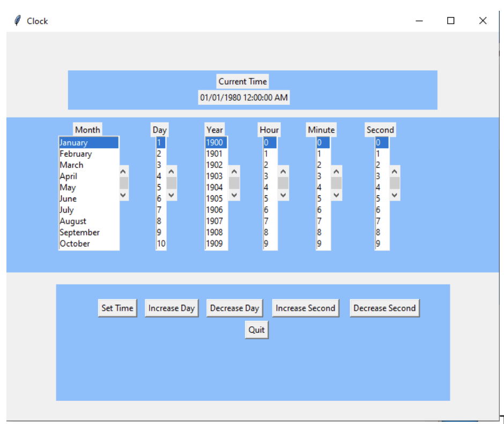Click the down arrow on Day scrollbar

pos(171,195)
